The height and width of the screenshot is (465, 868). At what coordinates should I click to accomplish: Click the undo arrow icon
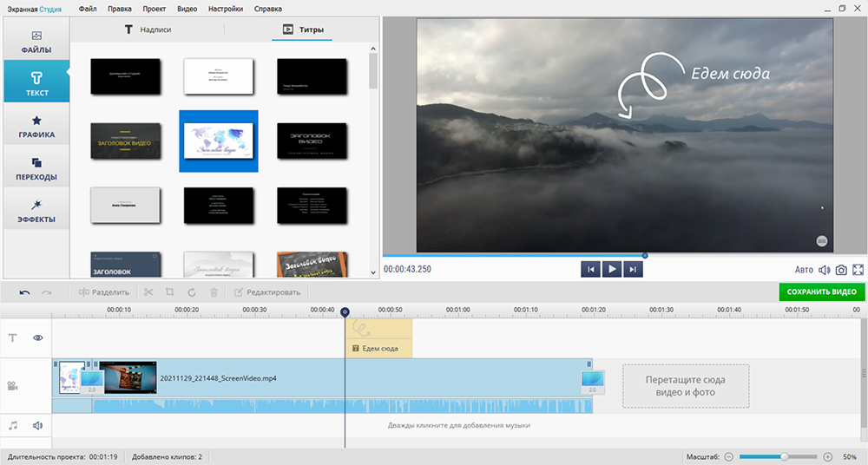coord(25,292)
